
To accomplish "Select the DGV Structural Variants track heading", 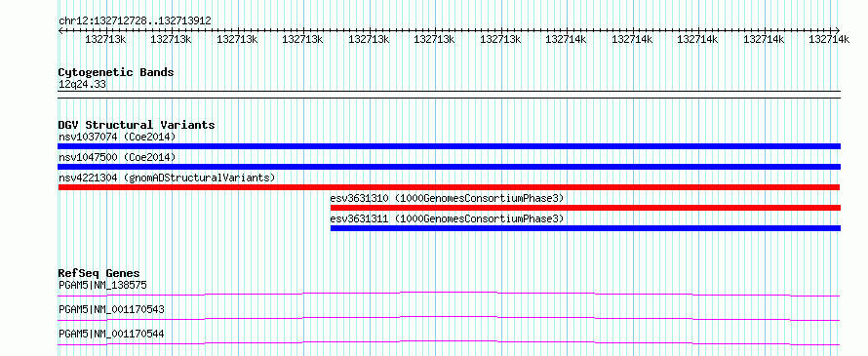I will click(x=137, y=125).
